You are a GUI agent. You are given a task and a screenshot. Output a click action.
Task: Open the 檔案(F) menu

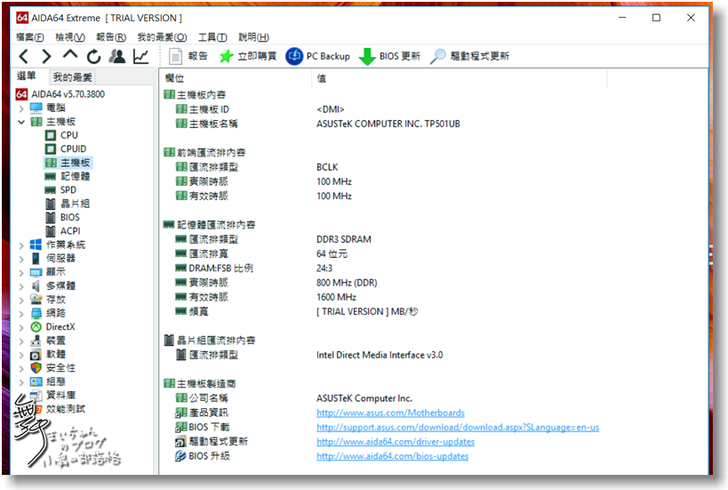coord(30,37)
